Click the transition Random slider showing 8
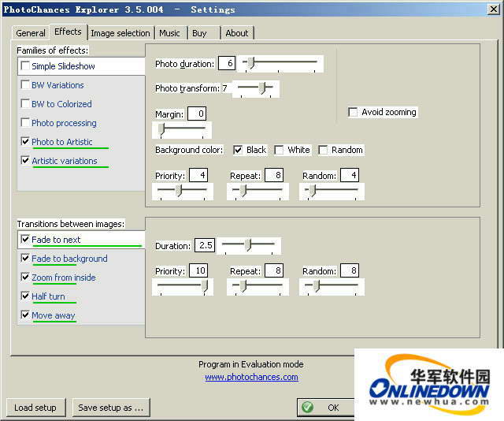 pos(332,287)
